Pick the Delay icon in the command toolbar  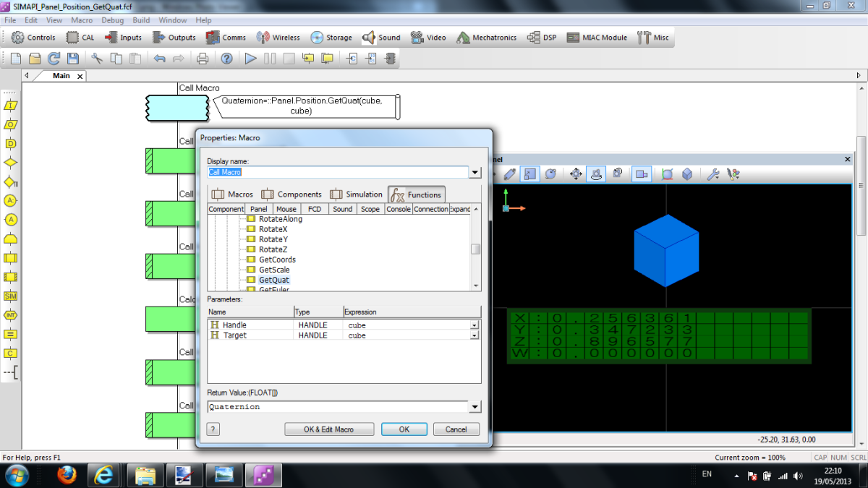10,144
